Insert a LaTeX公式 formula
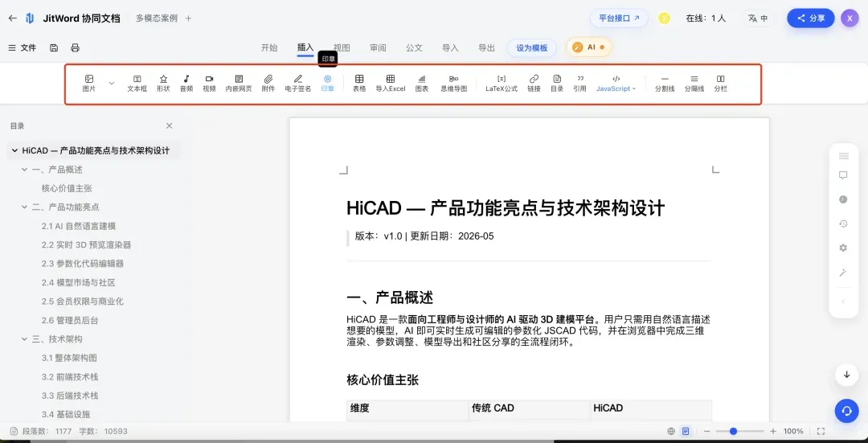The width and height of the screenshot is (868, 443). click(x=502, y=83)
